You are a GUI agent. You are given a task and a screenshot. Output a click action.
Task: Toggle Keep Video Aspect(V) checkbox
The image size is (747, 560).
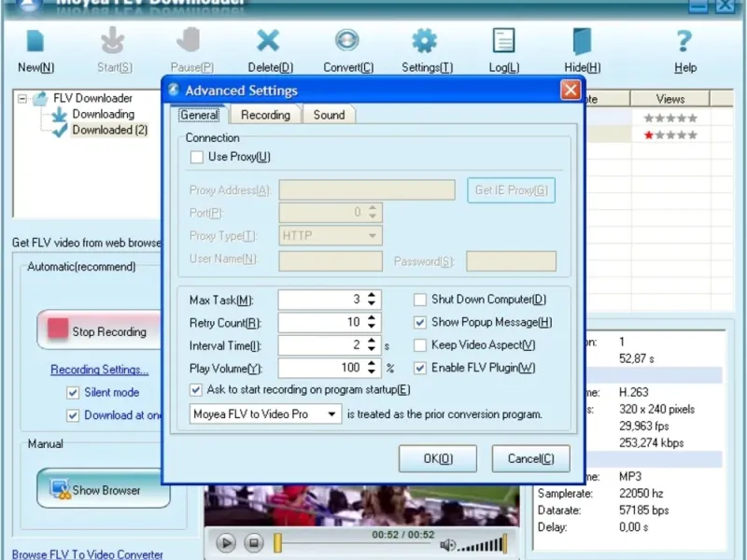[419, 345]
